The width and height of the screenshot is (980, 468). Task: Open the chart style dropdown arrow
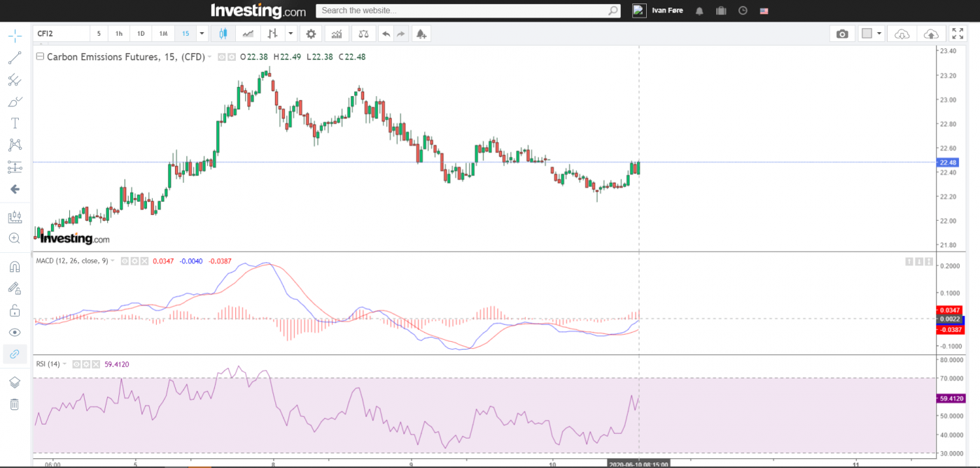pyautogui.click(x=290, y=34)
